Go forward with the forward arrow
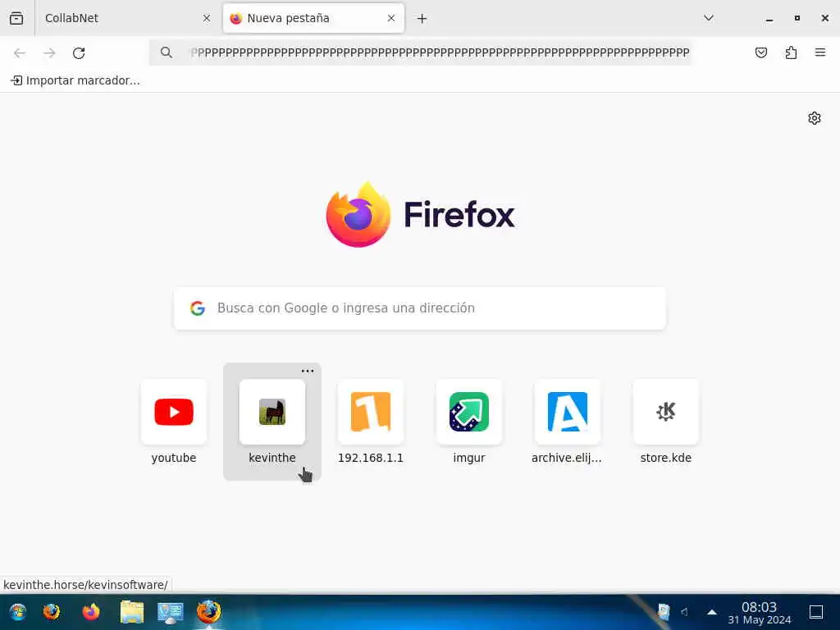The width and height of the screenshot is (840, 630). tap(49, 52)
